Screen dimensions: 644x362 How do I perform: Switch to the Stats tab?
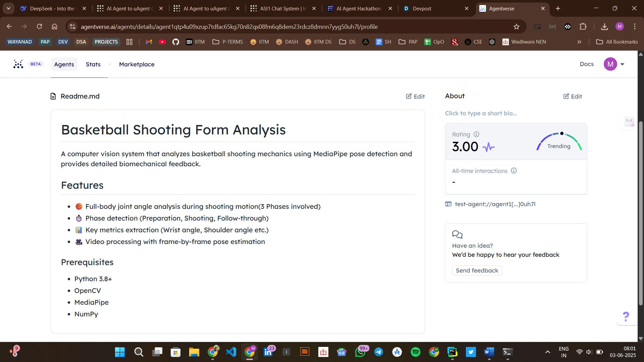93,64
